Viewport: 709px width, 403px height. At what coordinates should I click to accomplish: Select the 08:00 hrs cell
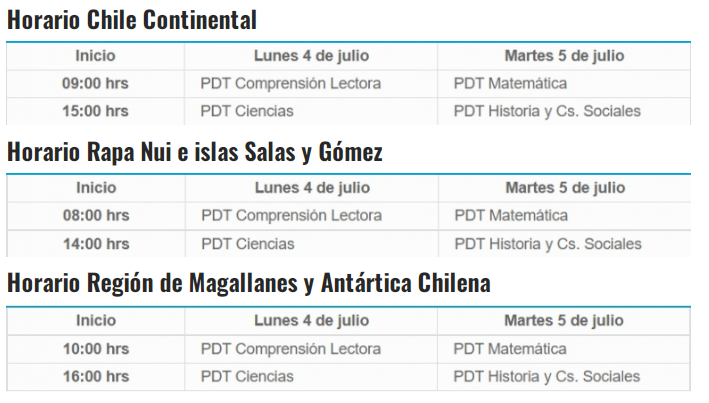click(x=96, y=216)
